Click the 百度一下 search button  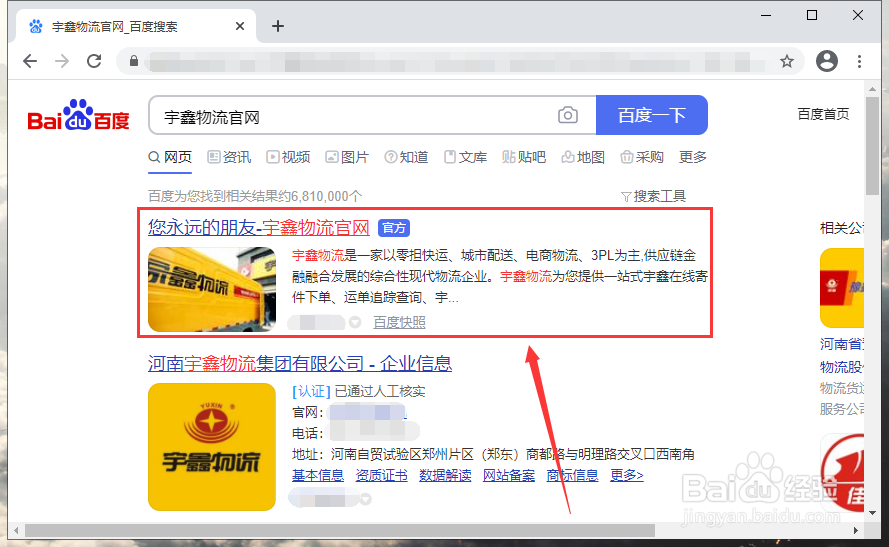tap(651, 115)
